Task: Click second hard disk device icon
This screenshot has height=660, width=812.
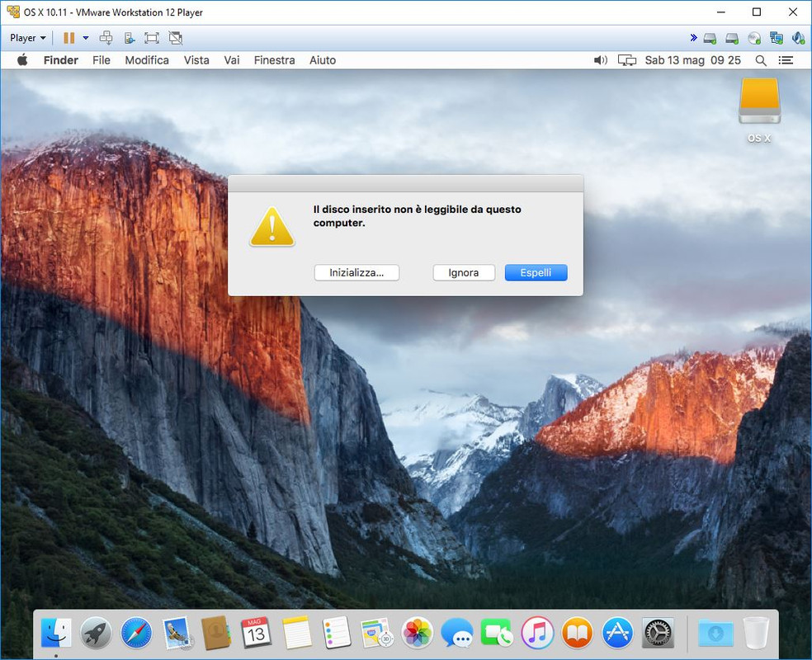Action: (732, 38)
